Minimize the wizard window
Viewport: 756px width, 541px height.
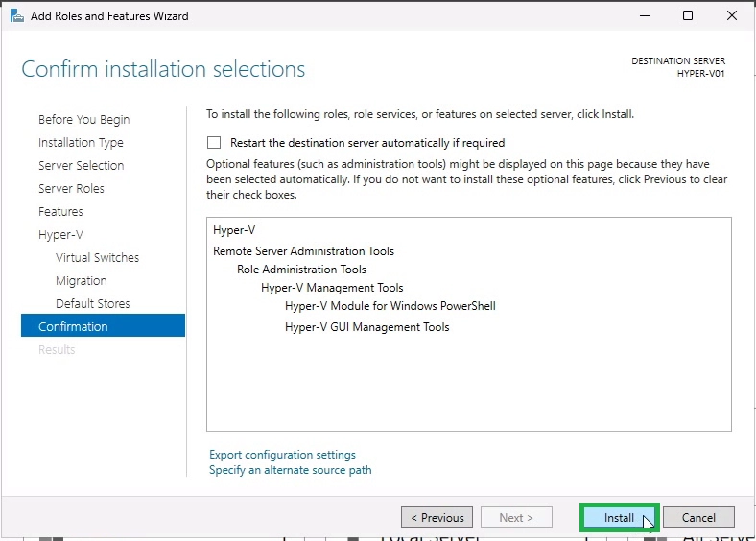click(645, 16)
